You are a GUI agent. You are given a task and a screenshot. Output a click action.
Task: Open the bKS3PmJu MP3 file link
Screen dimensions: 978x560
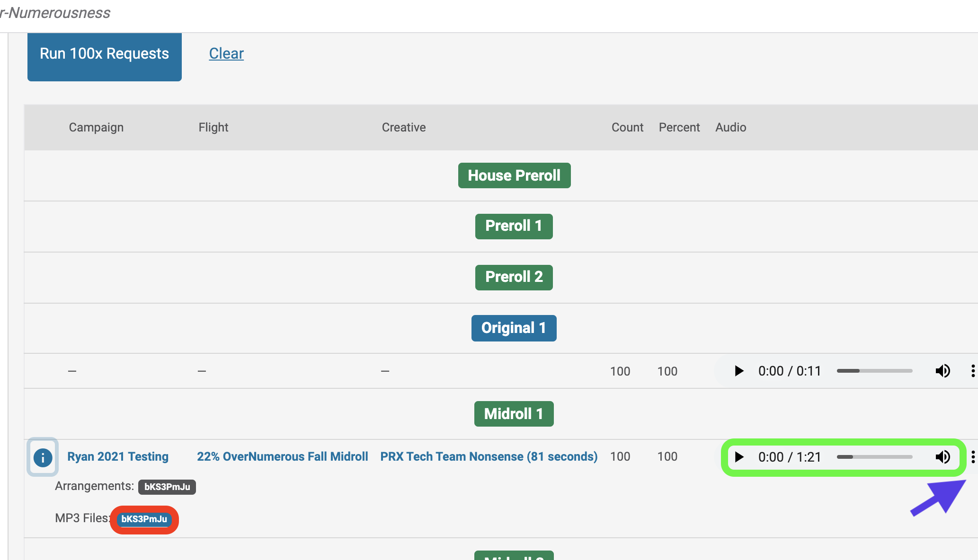(144, 519)
